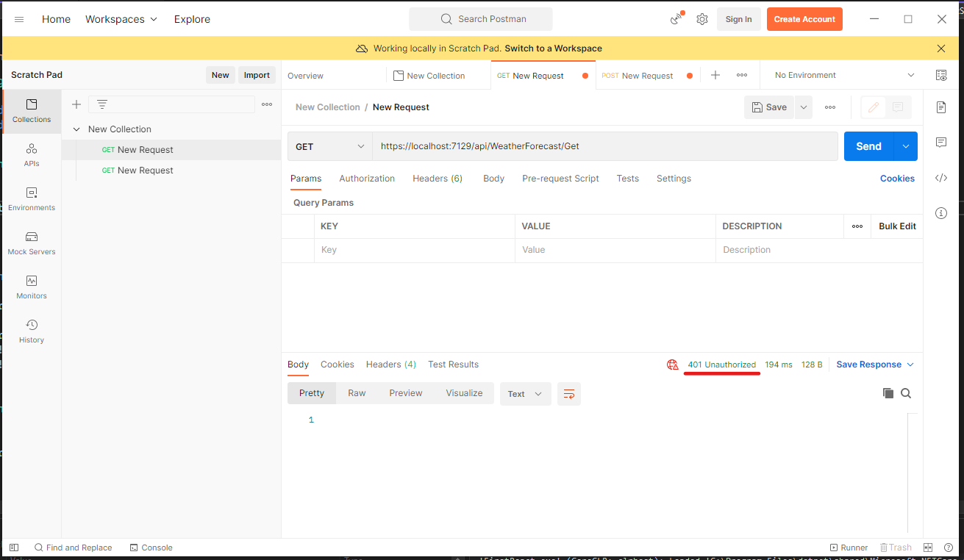Open the tab bar three-dot overflow menu
This screenshot has width=964, height=560.
coord(742,75)
